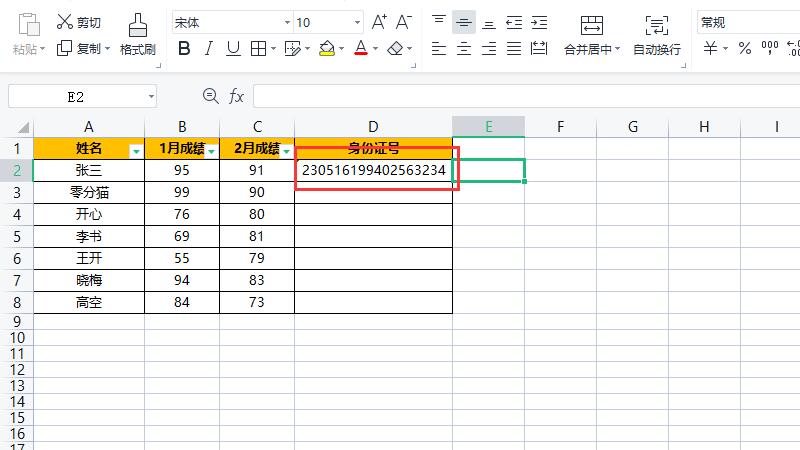Open the filter dropdown on 姓名 header
Image resolution: width=800 pixels, height=450 pixels.
coord(135,150)
